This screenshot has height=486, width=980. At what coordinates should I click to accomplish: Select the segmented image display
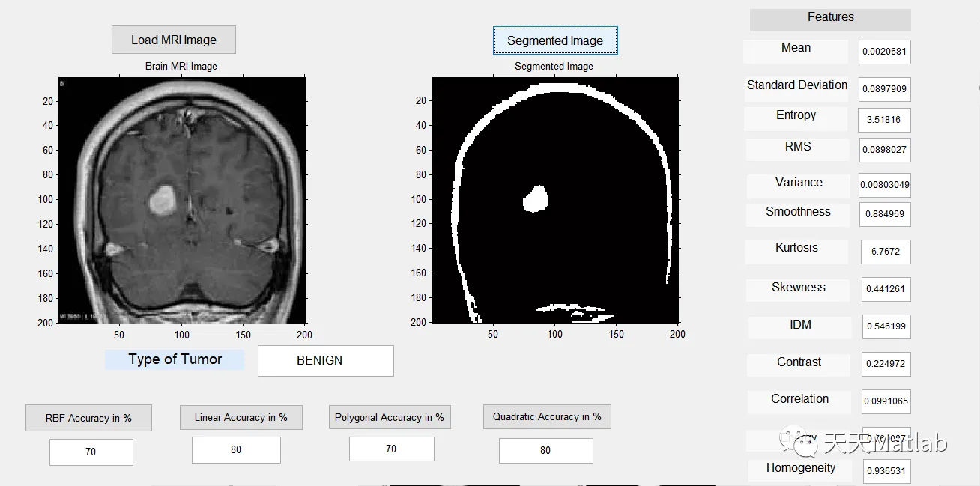(x=555, y=200)
